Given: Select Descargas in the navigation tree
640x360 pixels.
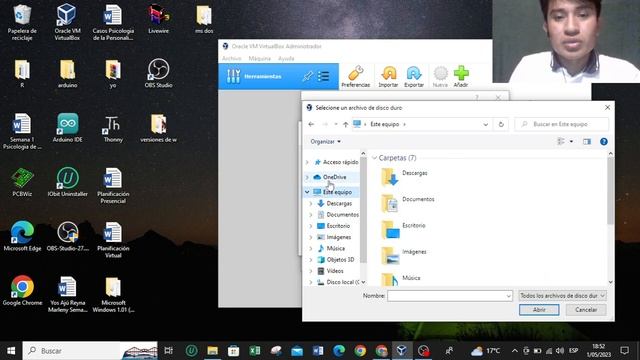Looking at the screenshot, I should [339, 203].
